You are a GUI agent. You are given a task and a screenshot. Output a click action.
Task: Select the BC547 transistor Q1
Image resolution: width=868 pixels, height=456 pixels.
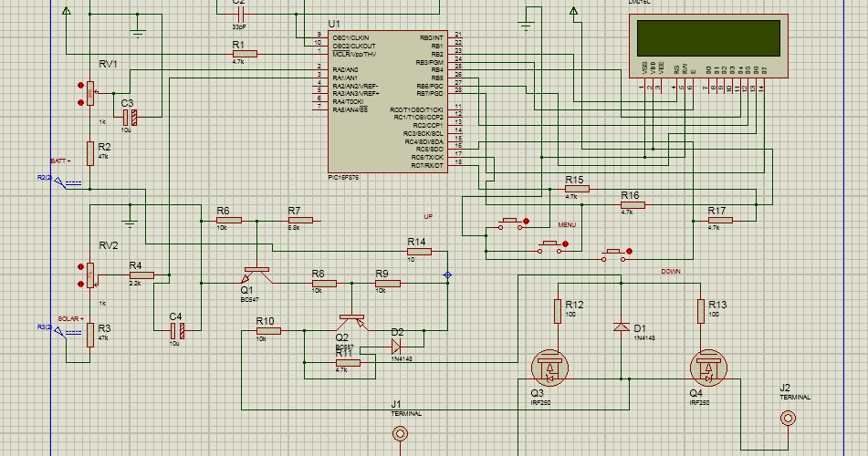(256, 275)
